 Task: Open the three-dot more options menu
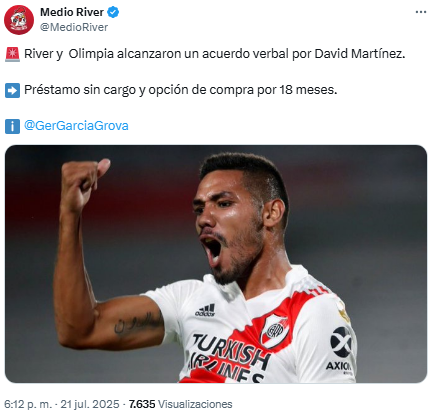click(x=421, y=12)
